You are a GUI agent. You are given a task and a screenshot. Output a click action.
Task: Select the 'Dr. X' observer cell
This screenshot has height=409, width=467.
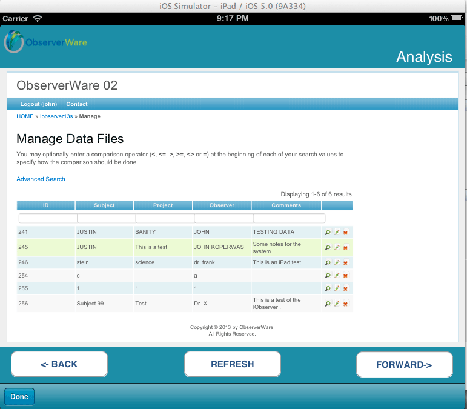coord(222,303)
